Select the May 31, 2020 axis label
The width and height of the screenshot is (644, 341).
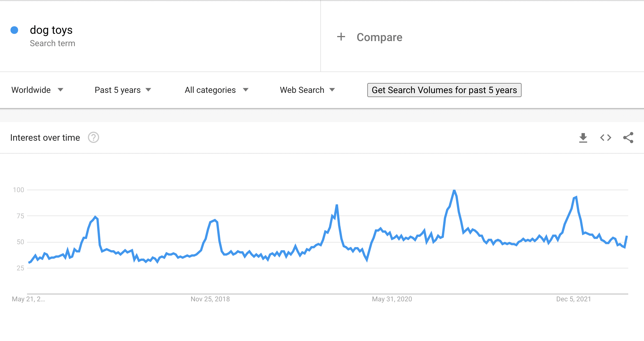pos(392,299)
